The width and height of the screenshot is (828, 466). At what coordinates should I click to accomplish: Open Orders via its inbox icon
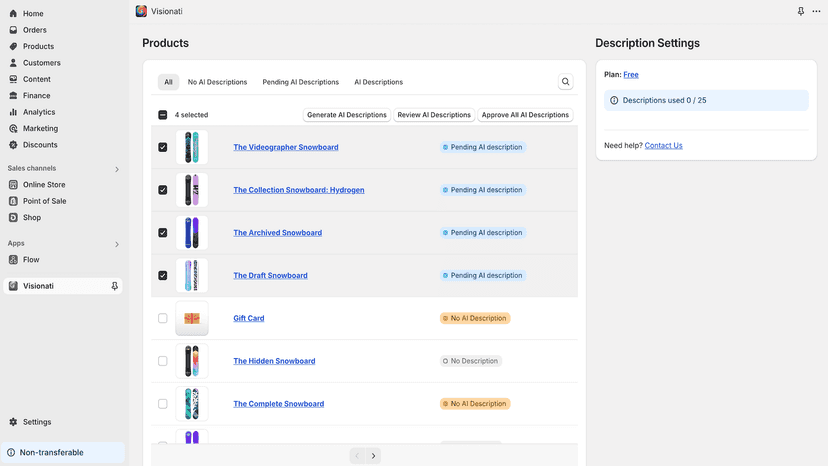(x=13, y=30)
